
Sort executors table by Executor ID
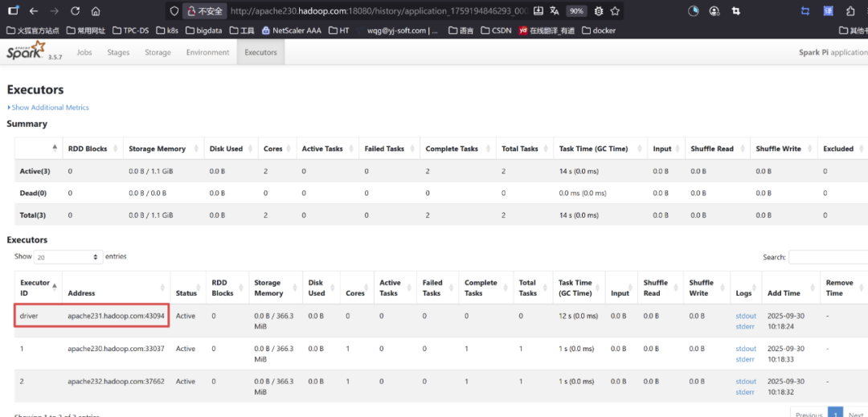point(39,288)
